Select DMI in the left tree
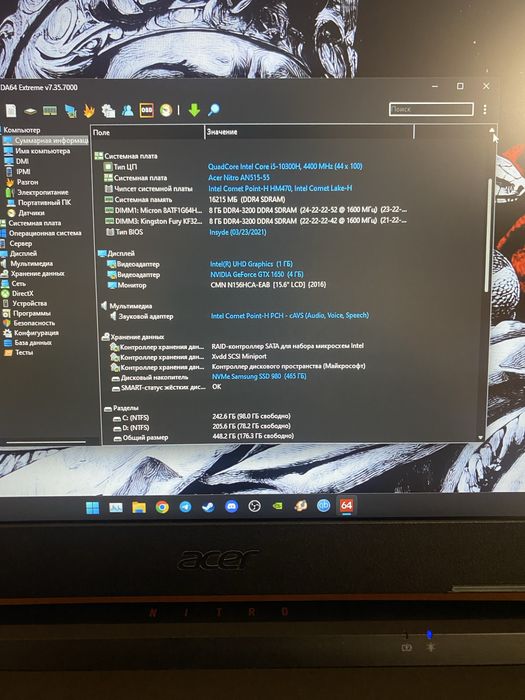The width and height of the screenshot is (525, 700). (17, 161)
